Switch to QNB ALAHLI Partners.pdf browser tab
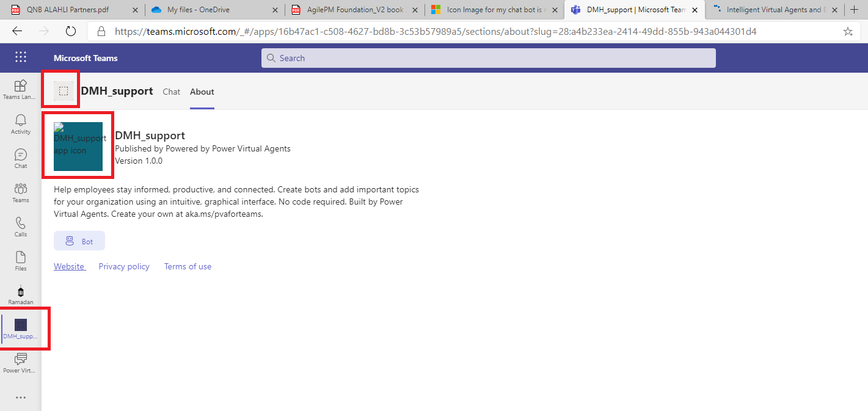868x411 pixels. [x=75, y=10]
